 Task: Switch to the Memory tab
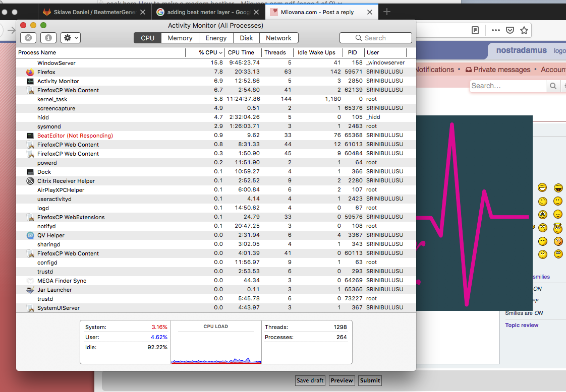pyautogui.click(x=180, y=38)
